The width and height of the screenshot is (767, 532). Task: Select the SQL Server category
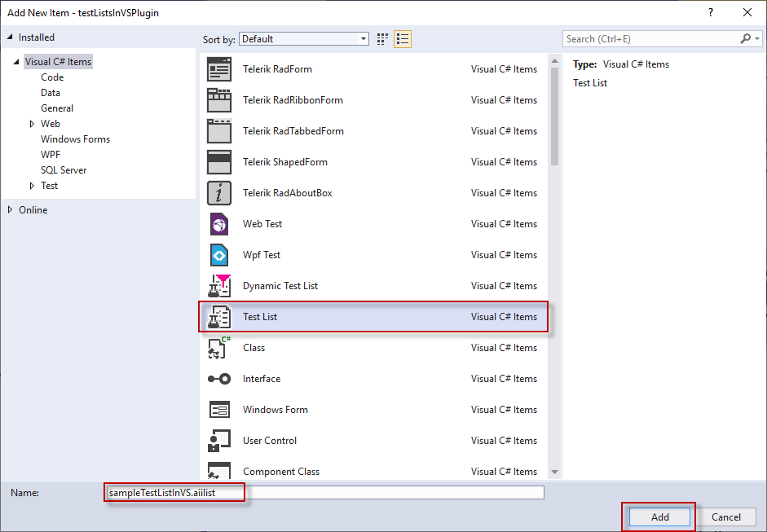64,170
